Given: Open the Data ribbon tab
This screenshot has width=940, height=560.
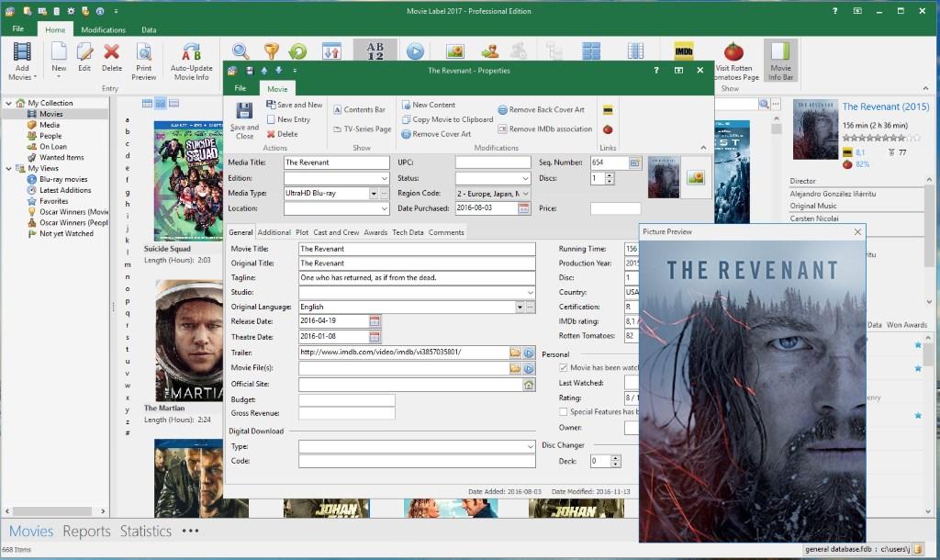Looking at the screenshot, I should click(x=149, y=29).
